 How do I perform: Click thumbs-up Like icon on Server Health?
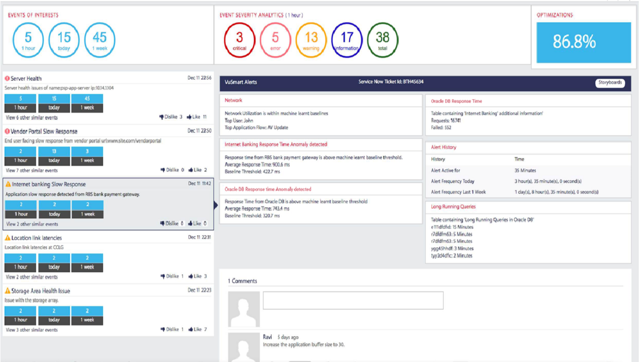point(189,117)
